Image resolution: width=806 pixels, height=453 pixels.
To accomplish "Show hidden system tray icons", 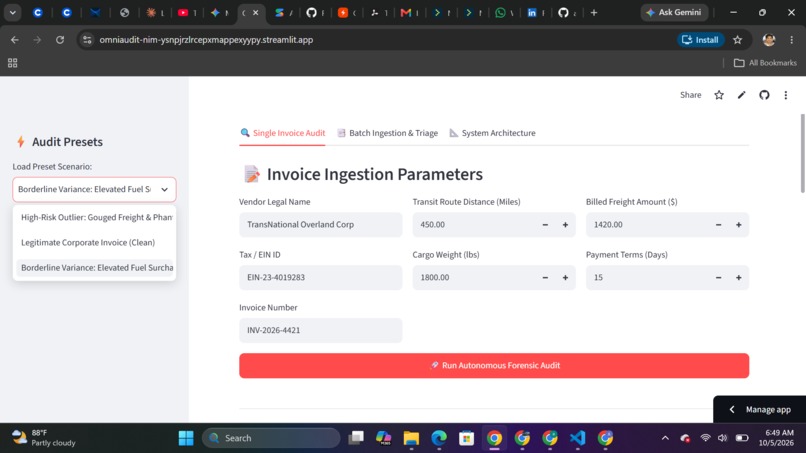I will click(665, 438).
